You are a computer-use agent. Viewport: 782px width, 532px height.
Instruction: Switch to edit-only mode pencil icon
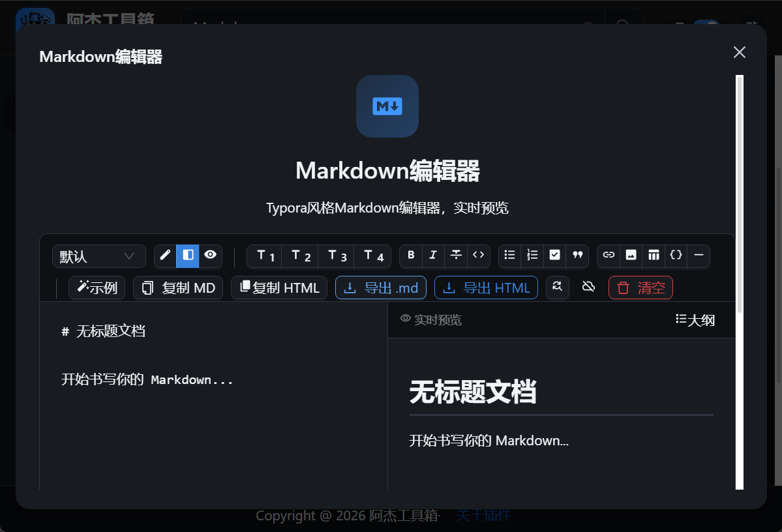tap(165, 256)
